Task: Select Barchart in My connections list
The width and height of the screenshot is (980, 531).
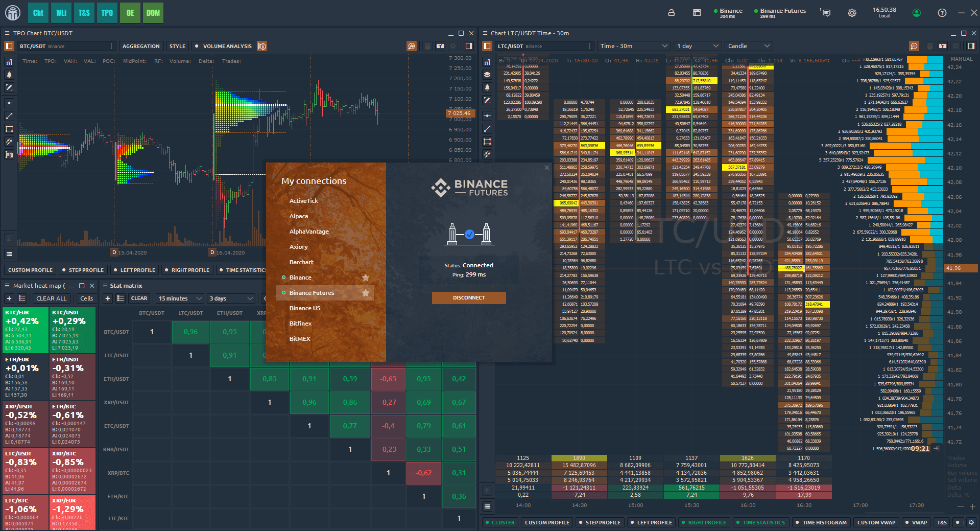Action: tap(301, 262)
